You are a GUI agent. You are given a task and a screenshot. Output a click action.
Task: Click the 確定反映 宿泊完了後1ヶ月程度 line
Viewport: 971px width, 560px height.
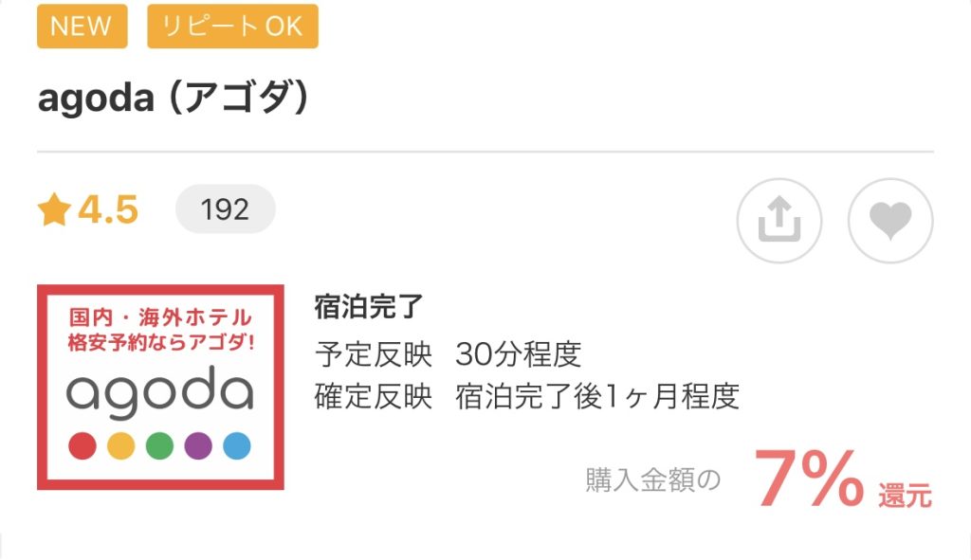526,395
